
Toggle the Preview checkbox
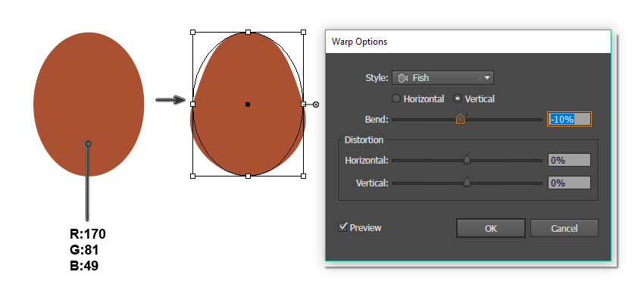(x=342, y=227)
